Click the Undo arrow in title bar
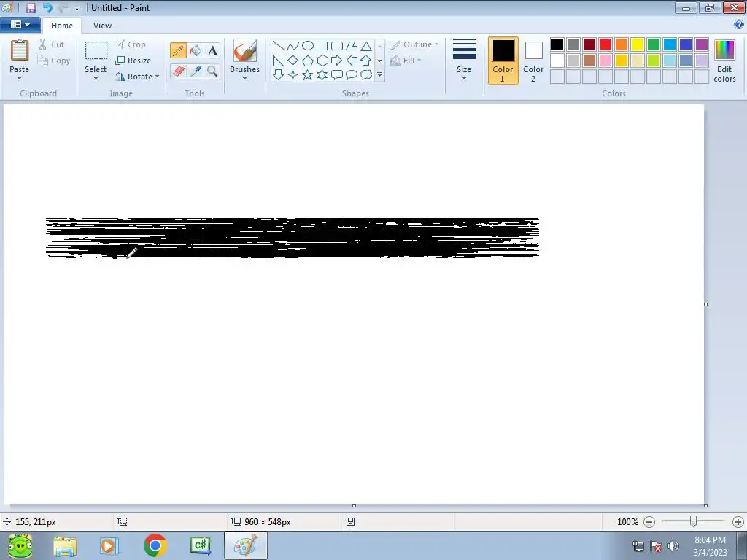The height and width of the screenshot is (560, 747). [x=47, y=7]
